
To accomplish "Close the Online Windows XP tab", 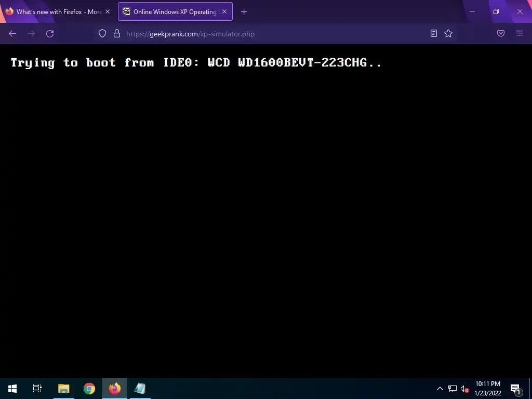I will (224, 11).
